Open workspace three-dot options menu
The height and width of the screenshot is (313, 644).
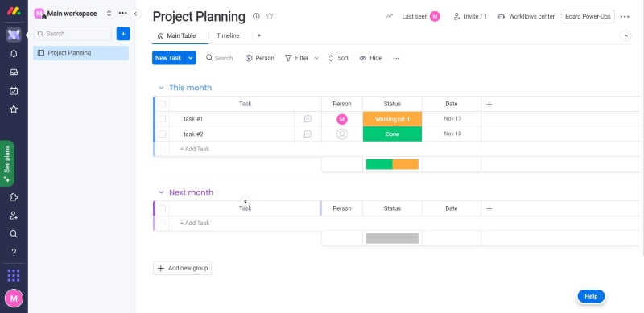coord(122,13)
